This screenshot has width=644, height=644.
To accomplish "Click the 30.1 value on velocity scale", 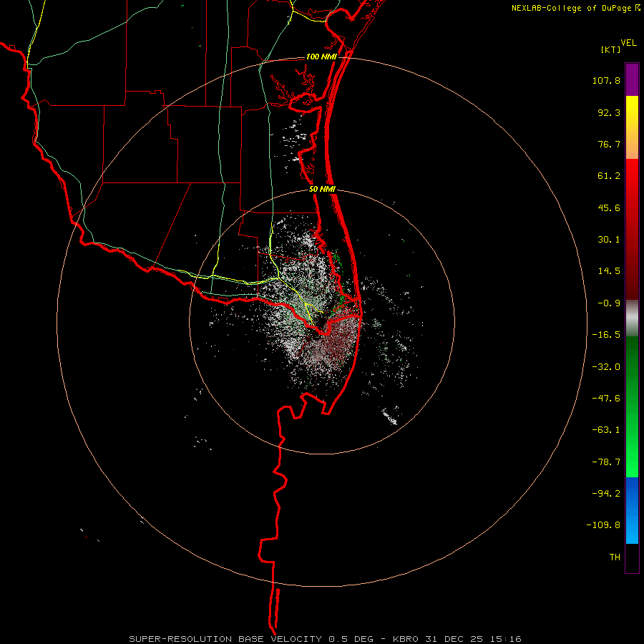I will [x=609, y=240].
